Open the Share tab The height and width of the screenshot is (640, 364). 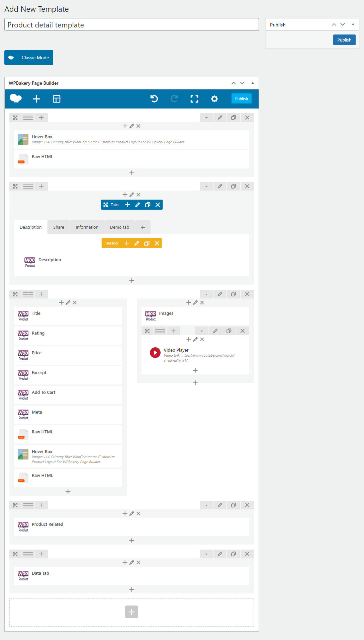coord(59,227)
